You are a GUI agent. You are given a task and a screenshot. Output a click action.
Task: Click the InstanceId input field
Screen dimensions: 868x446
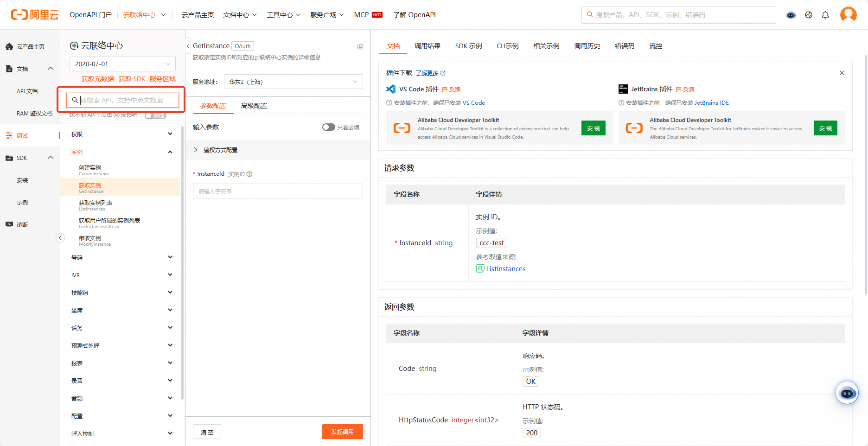278,191
